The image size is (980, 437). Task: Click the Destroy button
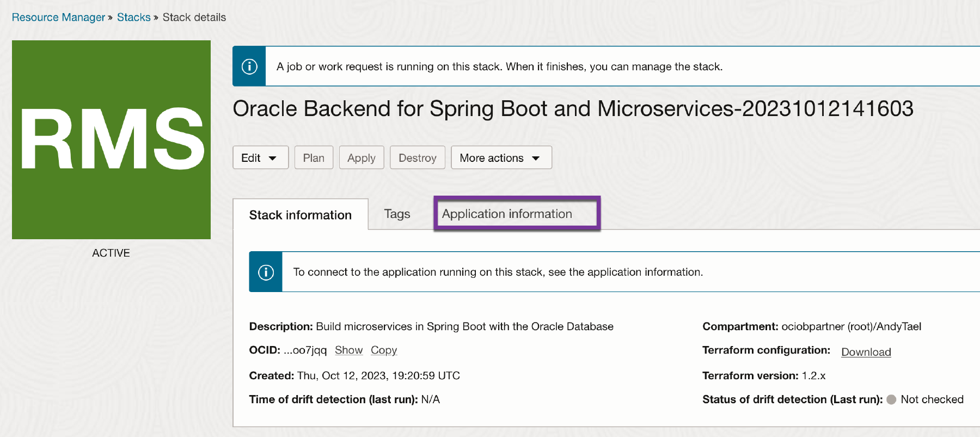(x=417, y=157)
